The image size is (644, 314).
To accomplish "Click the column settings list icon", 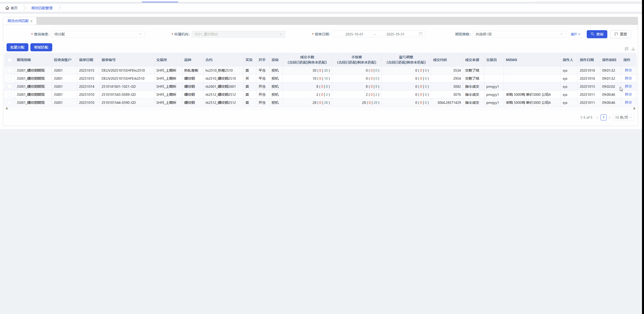I will [627, 49].
